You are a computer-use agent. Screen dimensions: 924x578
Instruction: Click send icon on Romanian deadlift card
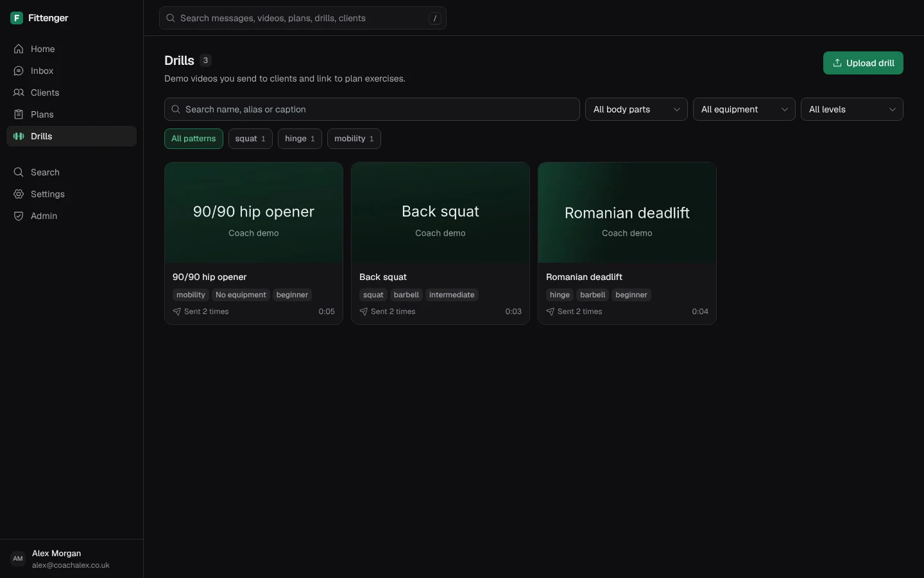[551, 311]
